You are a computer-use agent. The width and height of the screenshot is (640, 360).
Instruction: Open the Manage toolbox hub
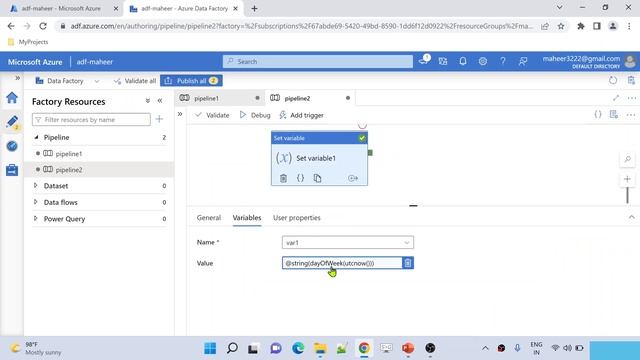(x=12, y=170)
